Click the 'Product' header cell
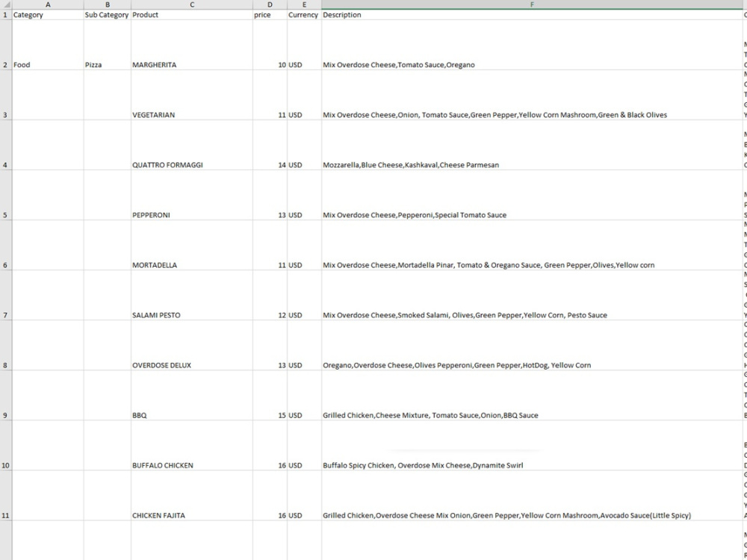 pos(192,15)
